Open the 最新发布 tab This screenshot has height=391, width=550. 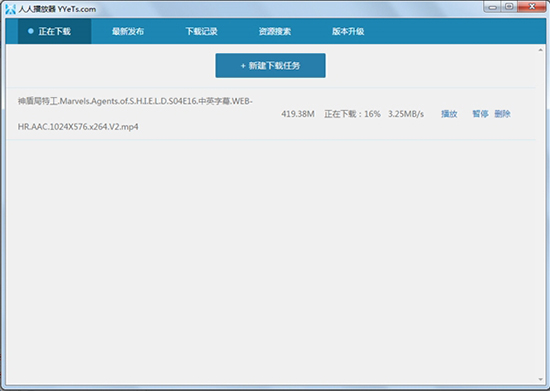tap(128, 32)
